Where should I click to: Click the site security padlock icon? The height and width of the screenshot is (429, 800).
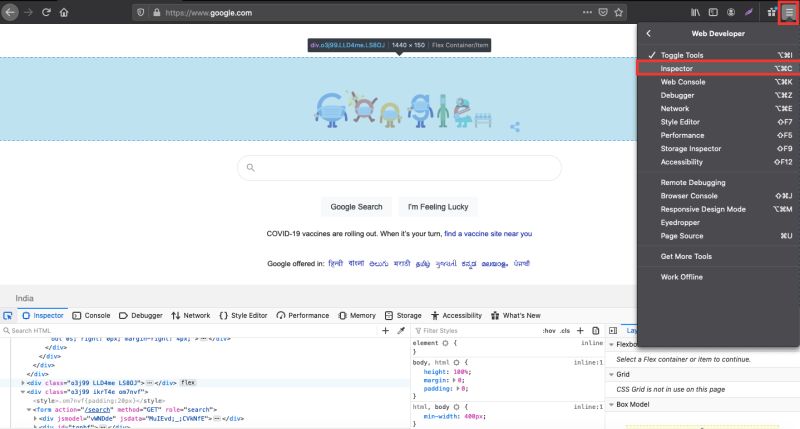(x=156, y=12)
